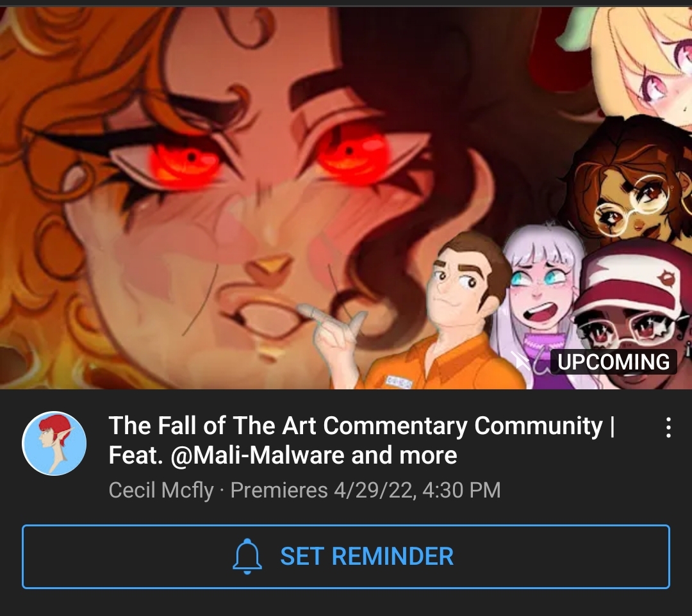Open the three-dot more options menu
692x616 pixels.
tap(668, 427)
